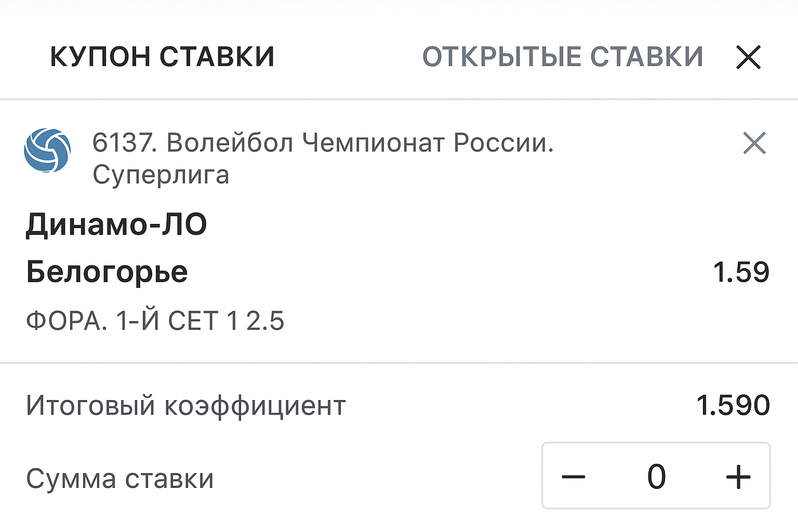Click the 2.5 handicap value
The image size is (798, 532).
point(265,321)
